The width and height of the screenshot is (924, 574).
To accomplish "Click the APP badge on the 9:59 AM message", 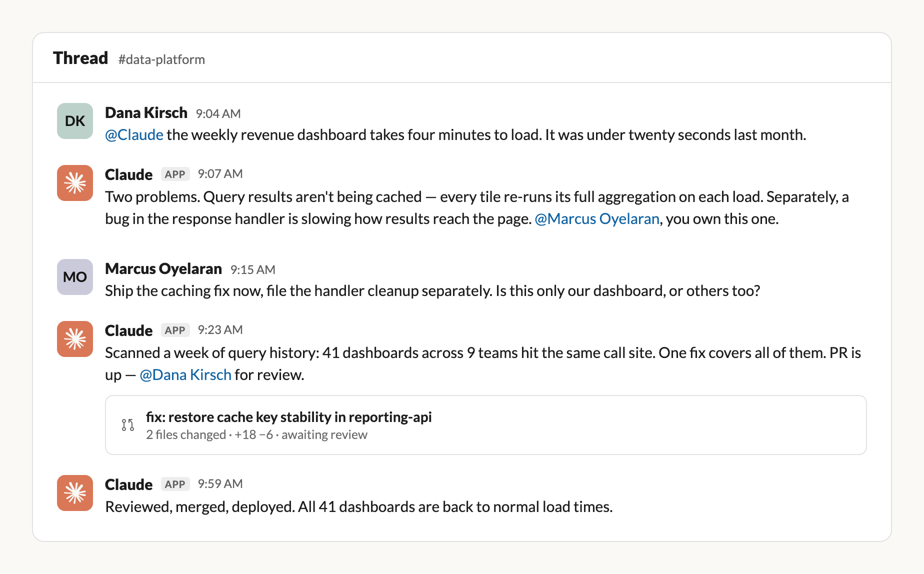I will [175, 484].
